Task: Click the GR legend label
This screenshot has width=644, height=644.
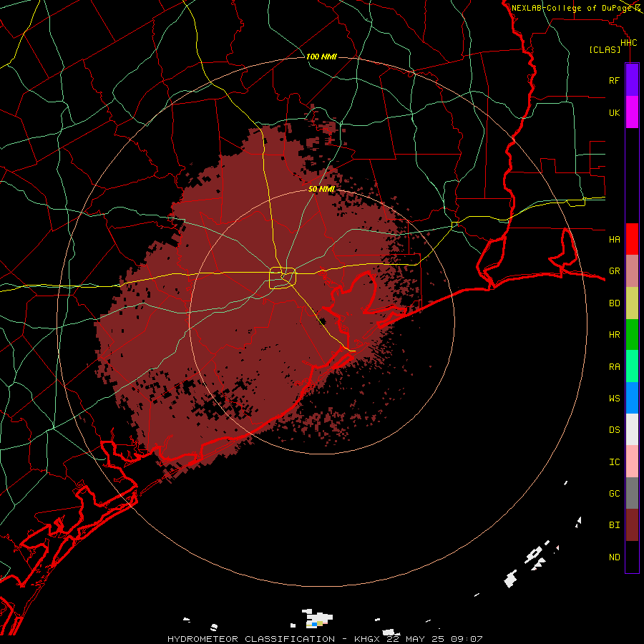Action: [x=614, y=271]
